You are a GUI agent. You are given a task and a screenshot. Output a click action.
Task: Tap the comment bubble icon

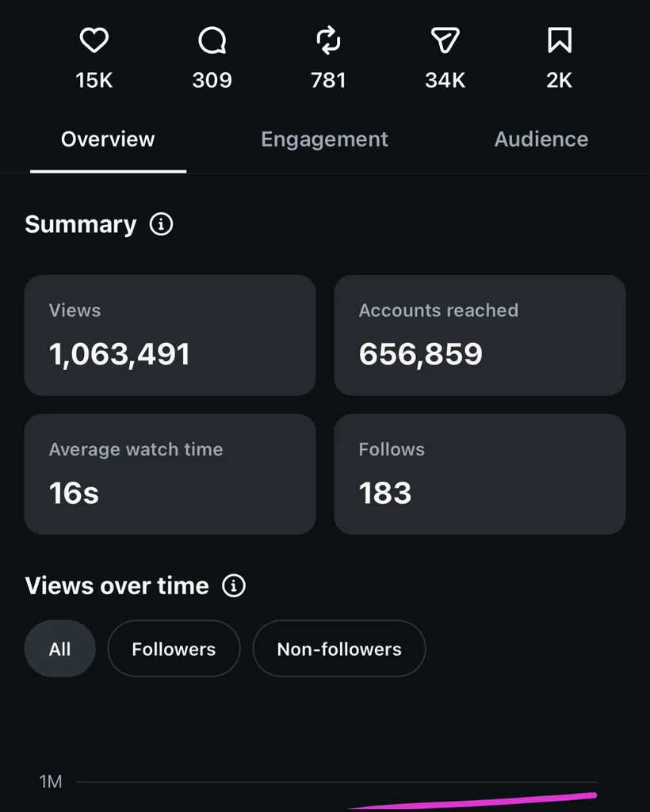point(212,40)
